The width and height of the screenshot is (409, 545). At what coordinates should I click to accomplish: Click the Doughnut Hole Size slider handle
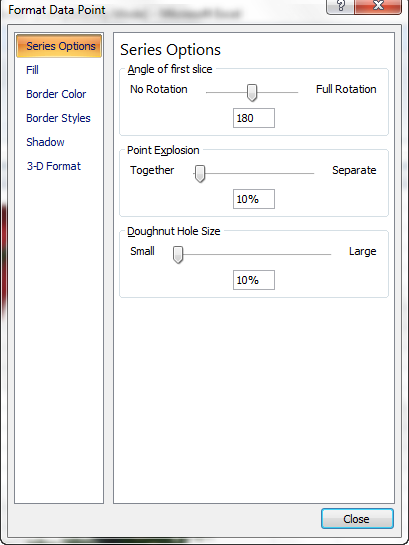[x=178, y=255]
